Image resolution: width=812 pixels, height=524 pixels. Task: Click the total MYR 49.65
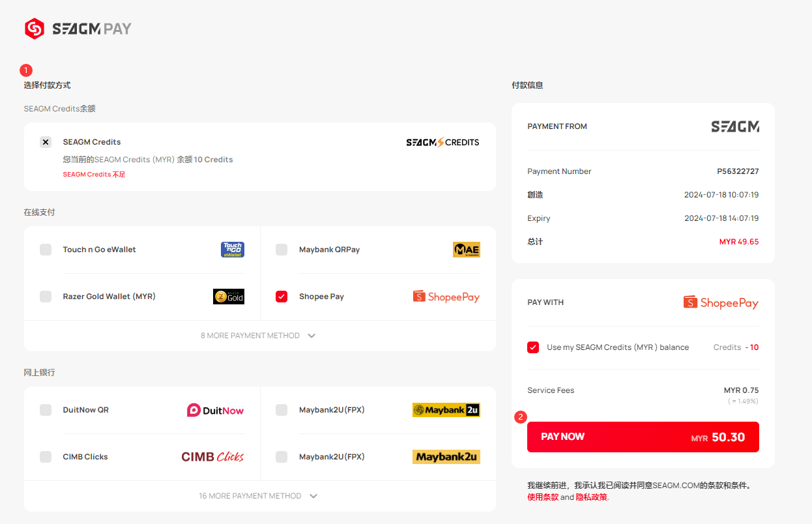(739, 242)
